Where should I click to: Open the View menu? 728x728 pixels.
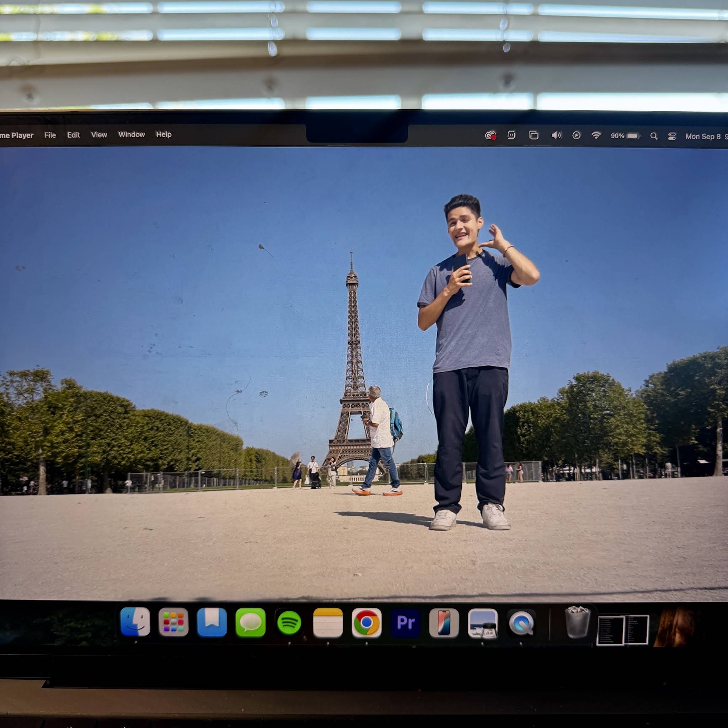(99, 134)
